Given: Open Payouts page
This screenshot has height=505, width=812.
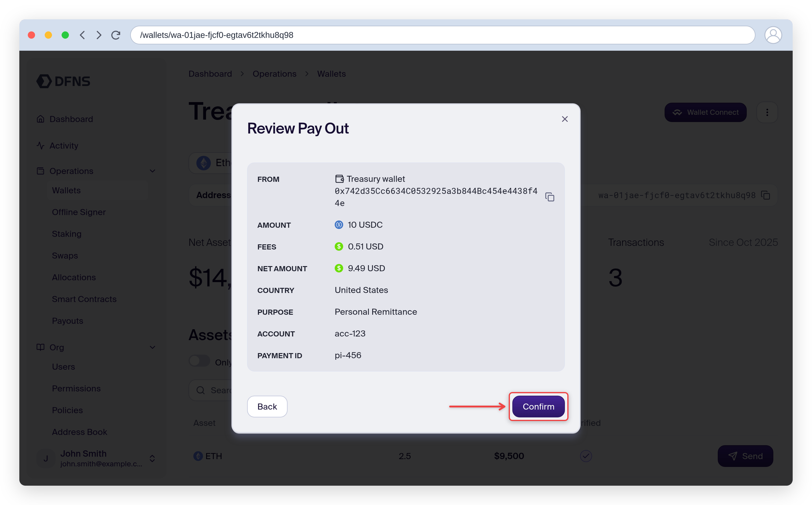Looking at the screenshot, I should pos(67,321).
